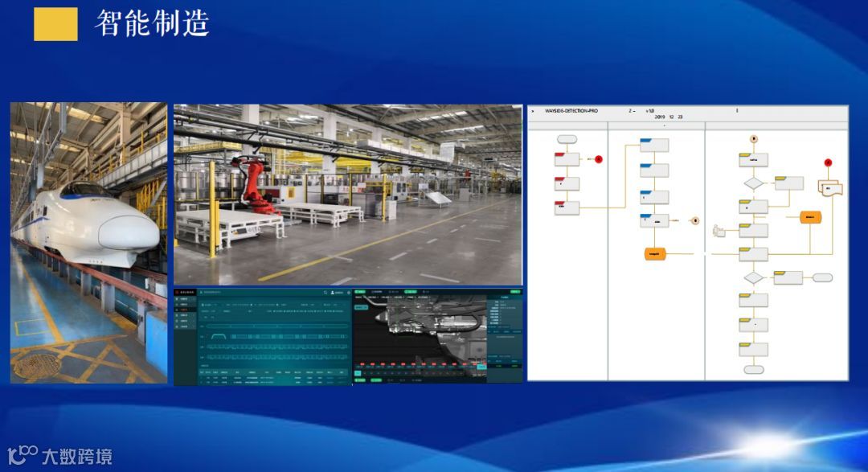Click the stacked document shape in flowchart

click(829, 188)
